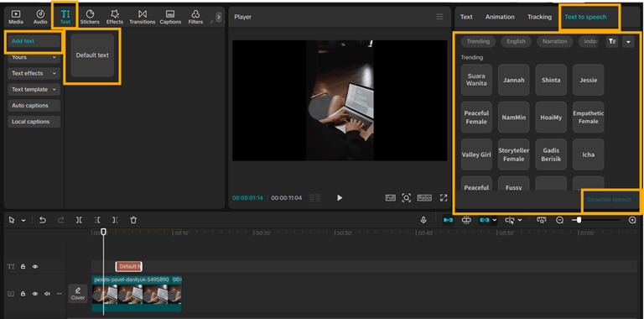644x319 pixels.
Task: Add the Default text preset
Action: [x=92, y=55]
